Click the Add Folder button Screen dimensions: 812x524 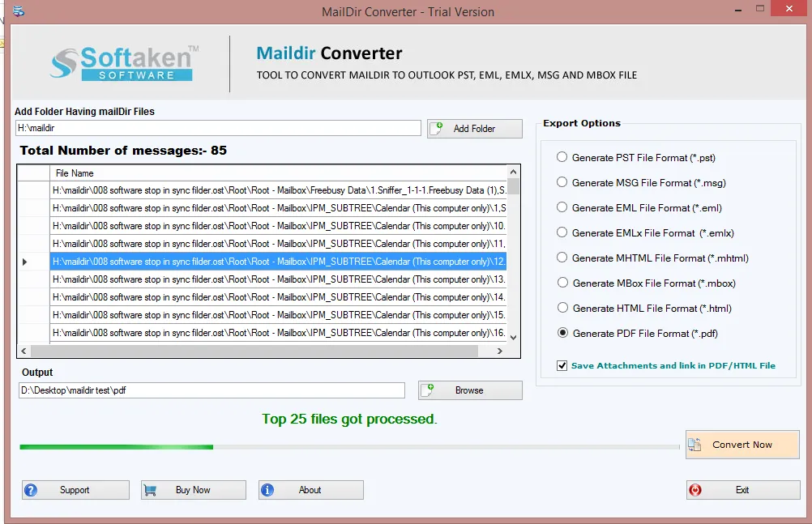pyautogui.click(x=474, y=129)
